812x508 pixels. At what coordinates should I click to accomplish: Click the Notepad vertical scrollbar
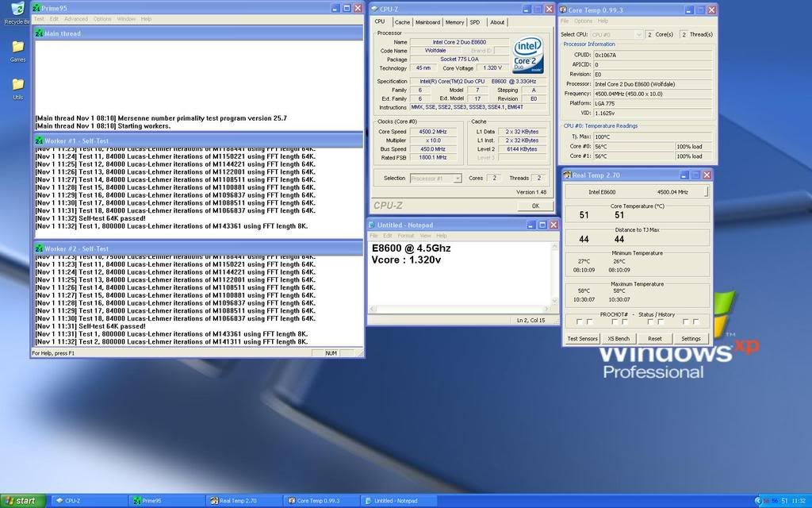[555, 273]
